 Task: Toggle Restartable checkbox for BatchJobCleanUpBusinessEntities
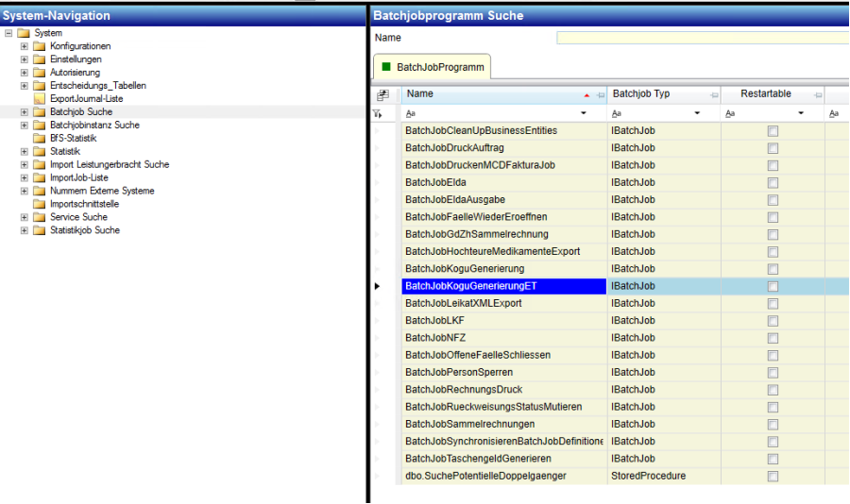pos(773,131)
